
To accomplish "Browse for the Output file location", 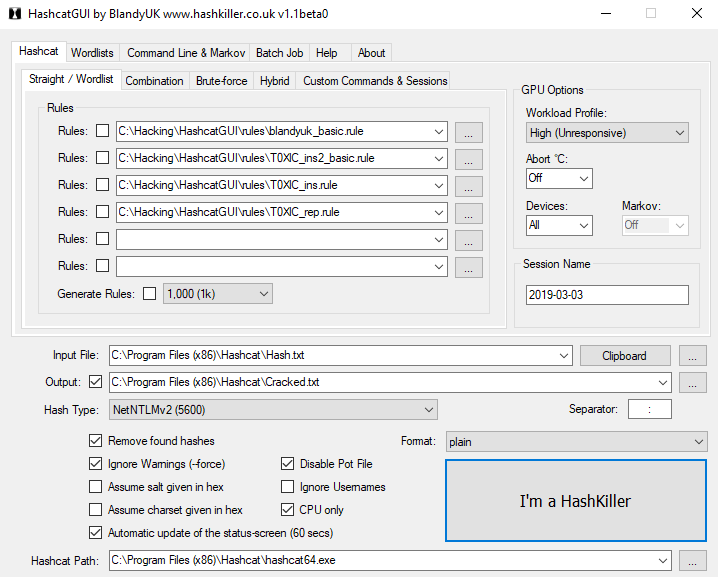I will tap(692, 382).
